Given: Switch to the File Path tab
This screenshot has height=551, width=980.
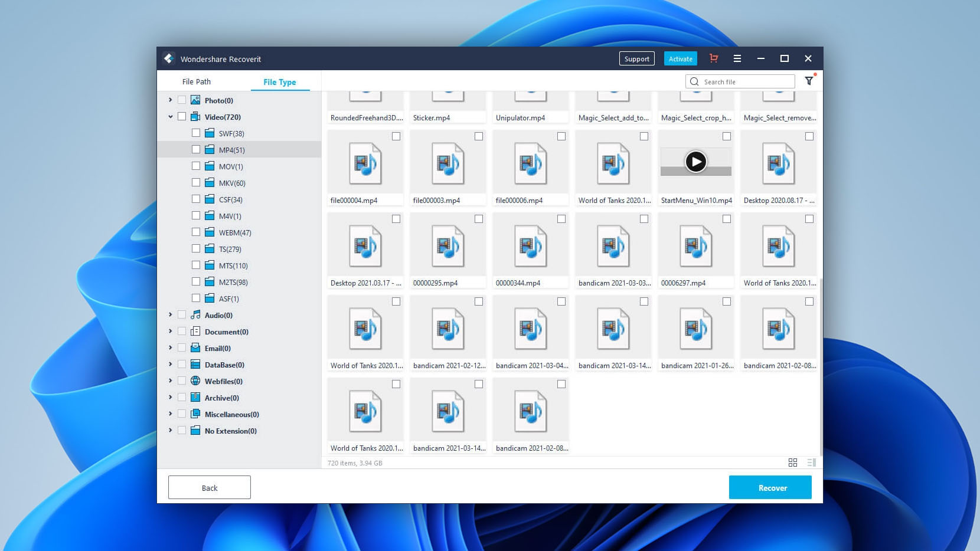Looking at the screenshot, I should pos(197,81).
